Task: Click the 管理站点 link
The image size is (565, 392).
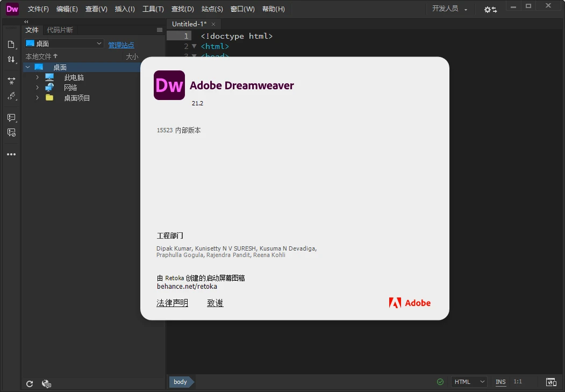Action: [121, 45]
